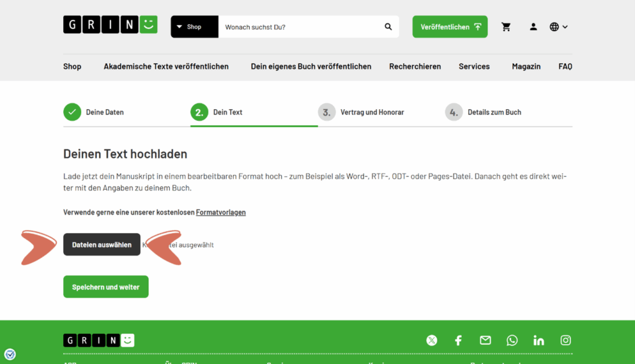Screen dimensions: 635x364
Task: Open the WhatsApp footer icon
Action: pos(512,340)
